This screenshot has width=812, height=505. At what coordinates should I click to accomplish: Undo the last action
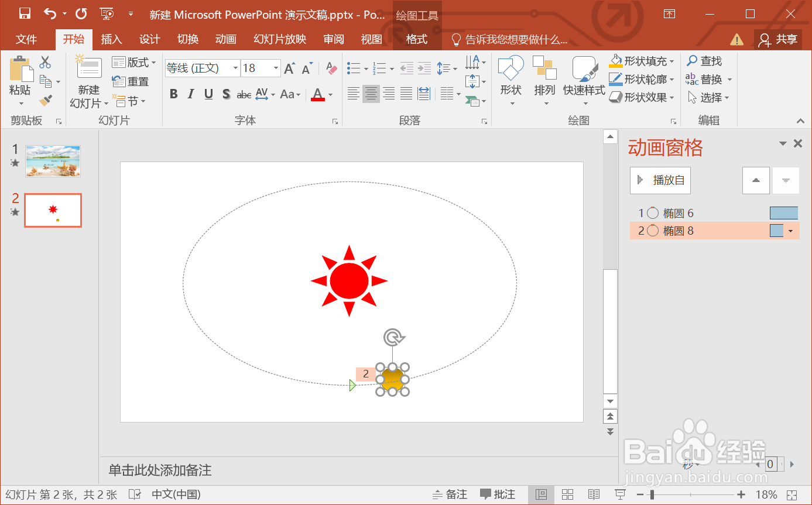click(51, 13)
